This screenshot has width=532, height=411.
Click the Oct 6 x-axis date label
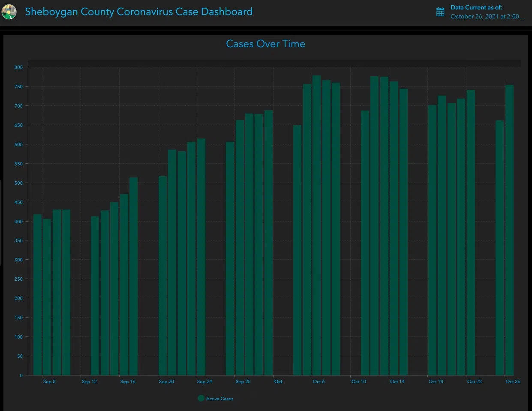pos(319,382)
